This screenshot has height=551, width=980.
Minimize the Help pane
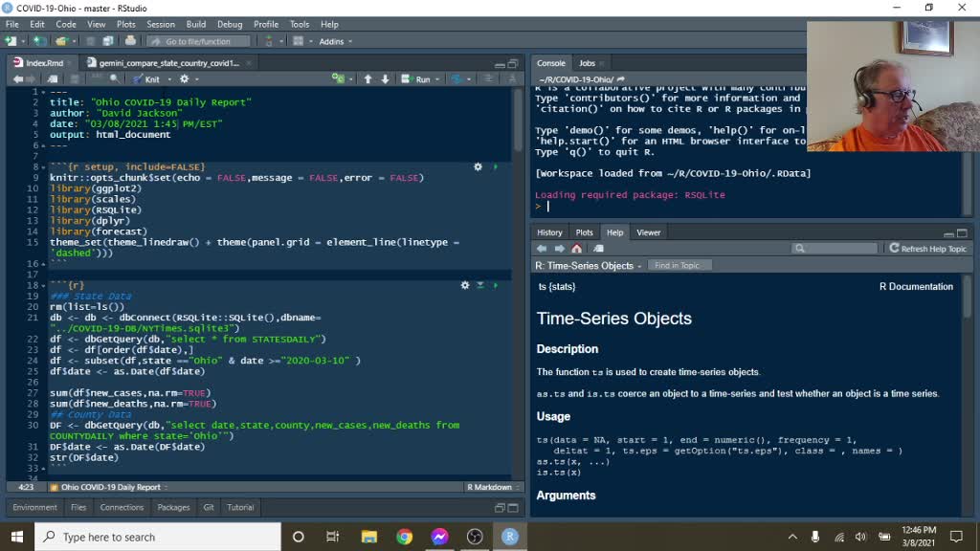948,233
